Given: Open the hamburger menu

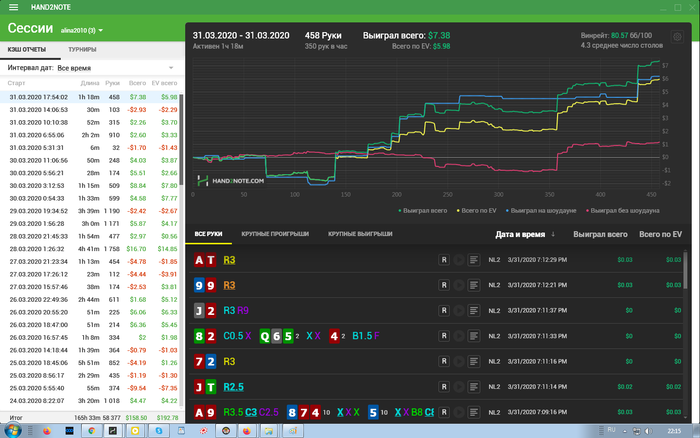Looking at the screenshot, I should [13, 7].
